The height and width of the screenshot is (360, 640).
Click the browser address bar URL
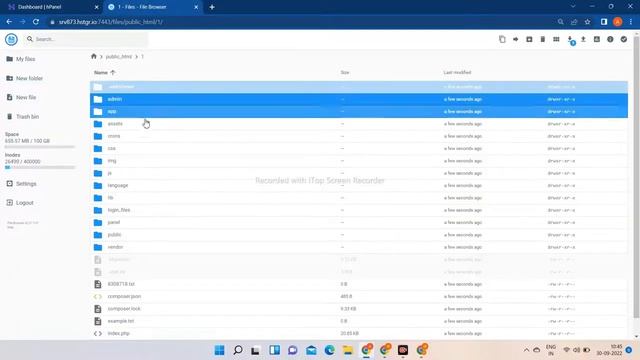pos(111,22)
